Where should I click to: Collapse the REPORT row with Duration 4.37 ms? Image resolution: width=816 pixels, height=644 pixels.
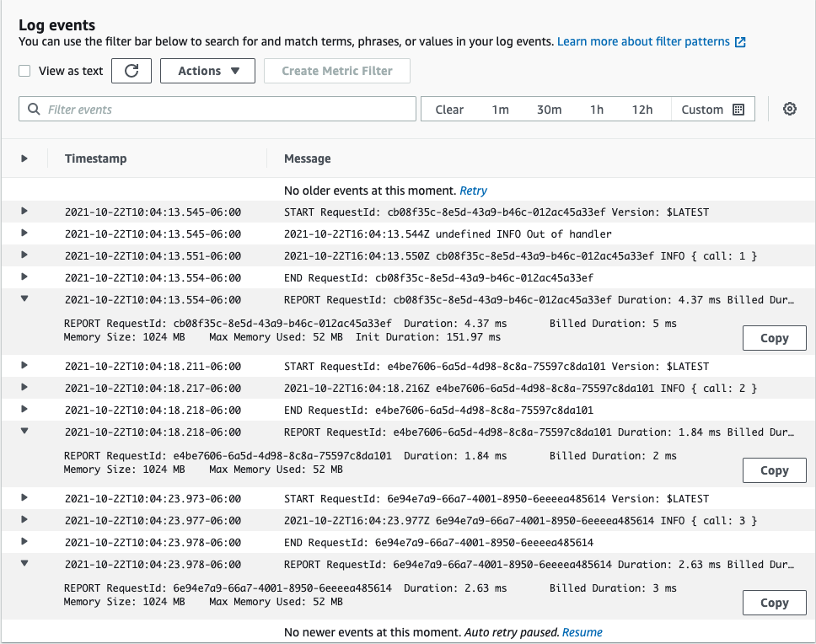point(24,298)
